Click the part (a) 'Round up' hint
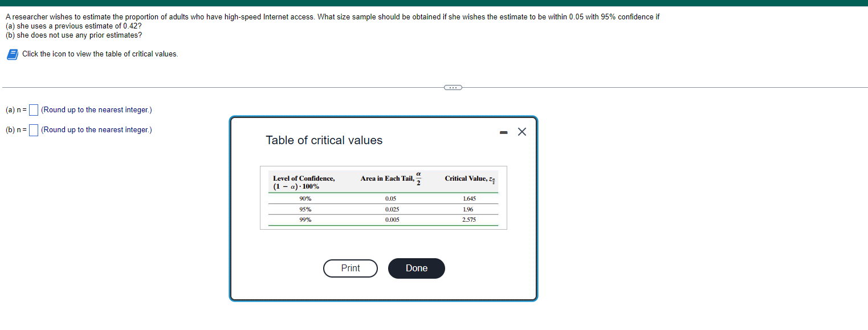 (96, 110)
